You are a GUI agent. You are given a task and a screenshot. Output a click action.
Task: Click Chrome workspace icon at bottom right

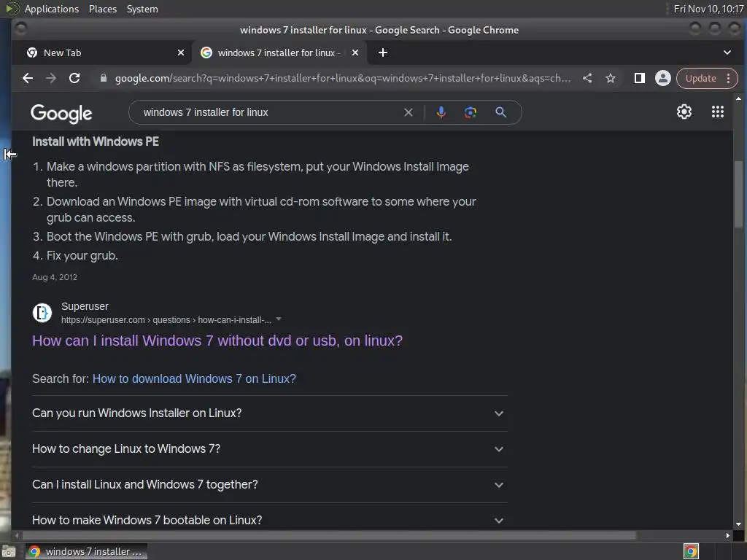point(691,551)
